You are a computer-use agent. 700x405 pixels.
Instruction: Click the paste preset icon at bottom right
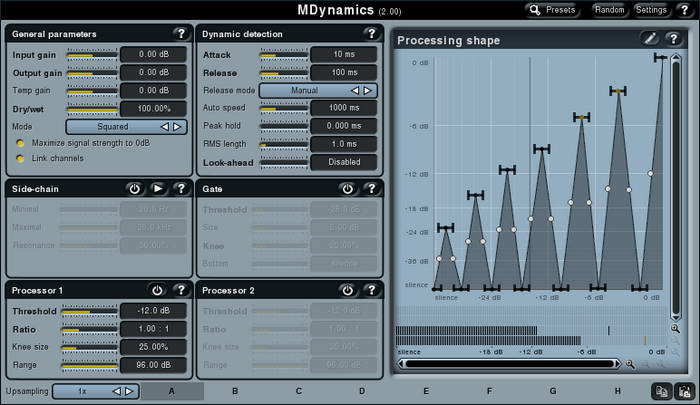pos(684,392)
